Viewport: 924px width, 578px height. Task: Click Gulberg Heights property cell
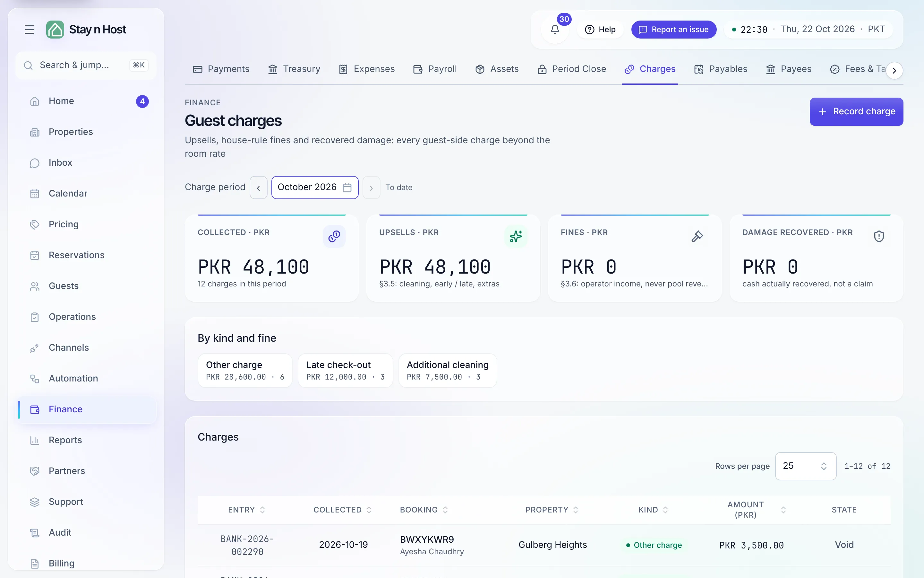pyautogui.click(x=552, y=545)
